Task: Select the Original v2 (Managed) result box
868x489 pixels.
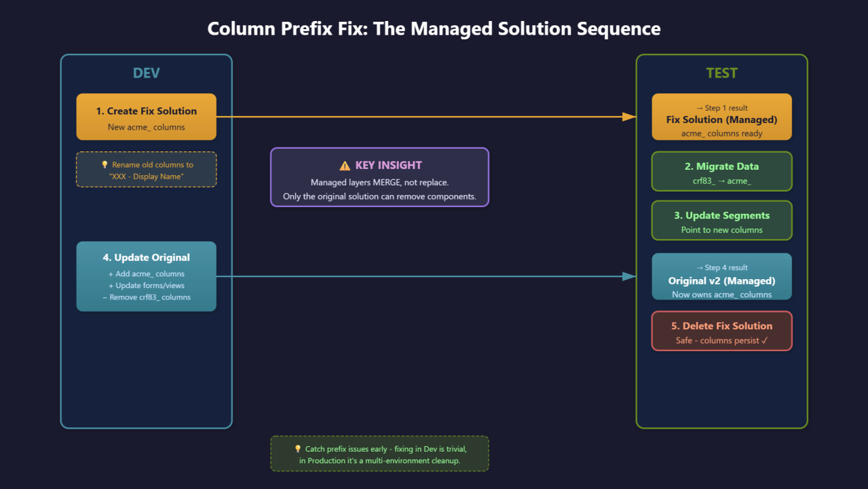Action: (721, 276)
